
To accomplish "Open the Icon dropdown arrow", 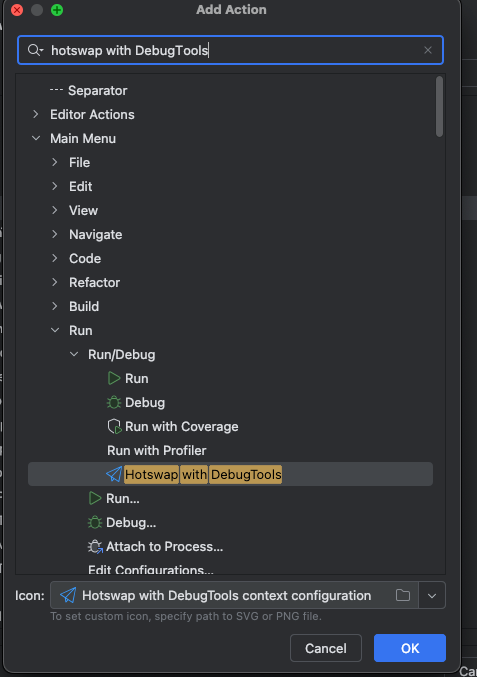I will [x=432, y=596].
